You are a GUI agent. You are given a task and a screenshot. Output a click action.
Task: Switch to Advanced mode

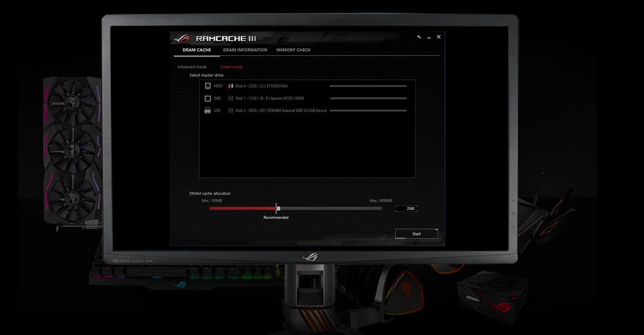point(192,67)
